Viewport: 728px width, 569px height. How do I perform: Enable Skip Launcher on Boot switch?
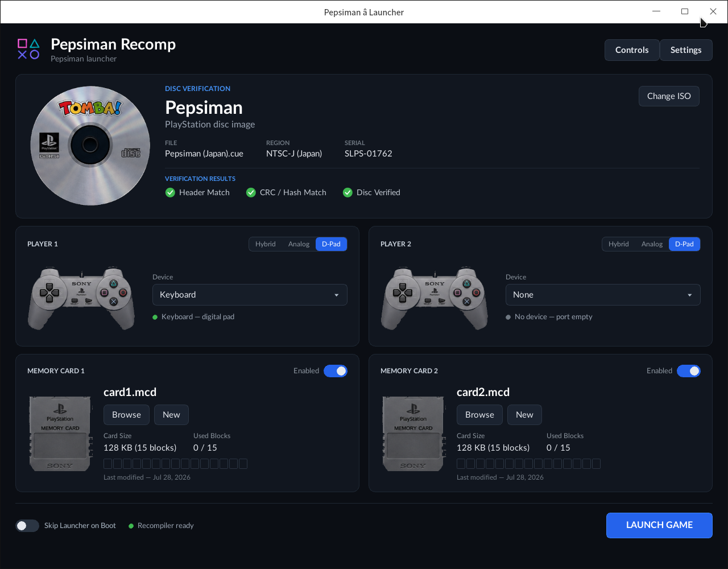click(27, 526)
